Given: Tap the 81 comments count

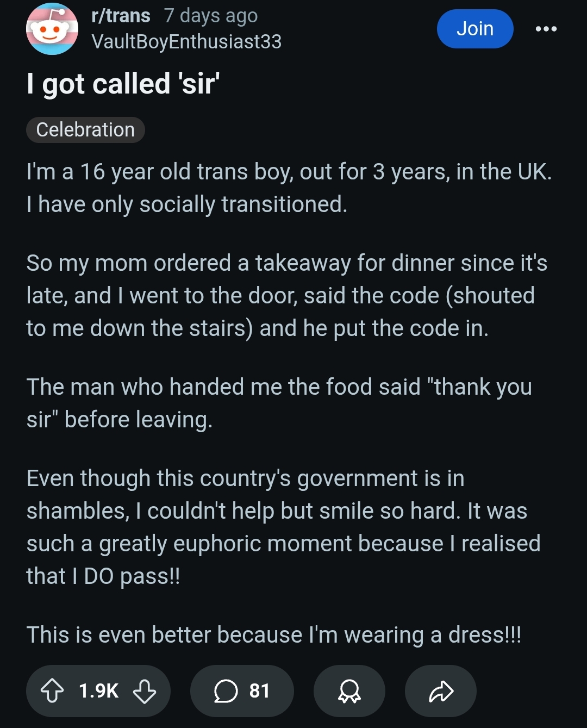Looking at the screenshot, I should 259,691.
